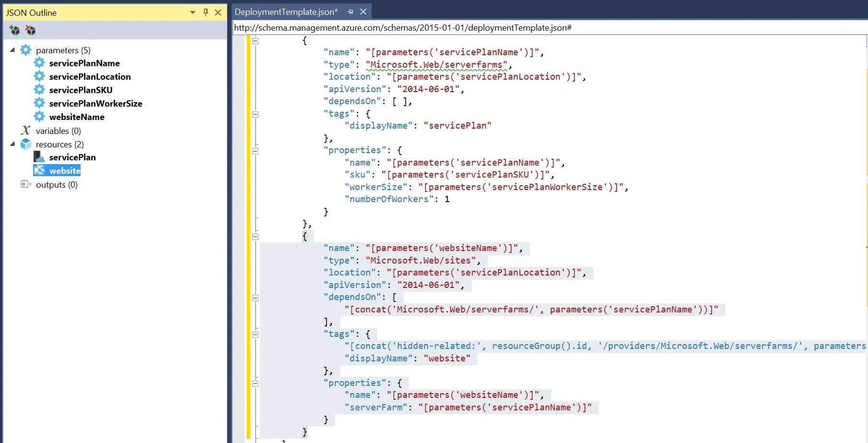
Task: Switch to DeploymentTemplate.json tab
Action: 286,12
